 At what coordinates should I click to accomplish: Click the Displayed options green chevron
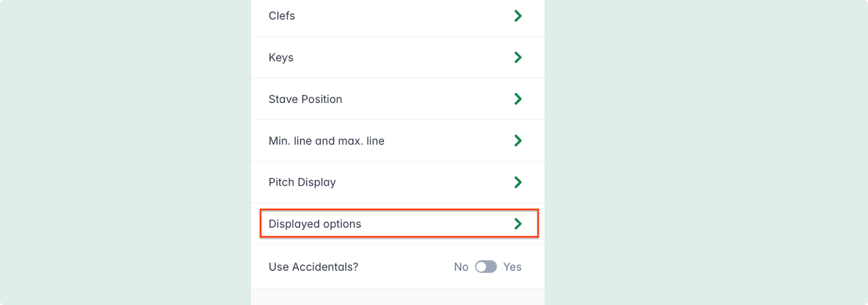click(x=518, y=224)
